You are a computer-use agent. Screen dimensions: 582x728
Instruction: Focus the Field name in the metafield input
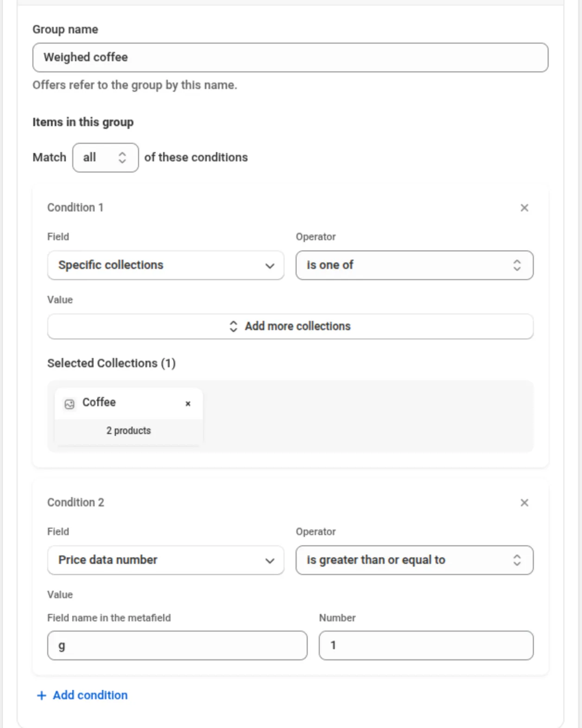click(177, 645)
